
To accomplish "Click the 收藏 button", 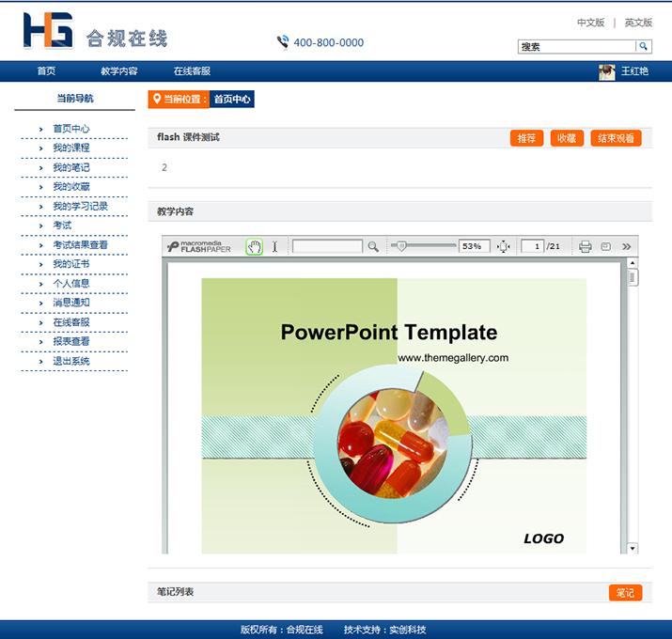I will 567,138.
